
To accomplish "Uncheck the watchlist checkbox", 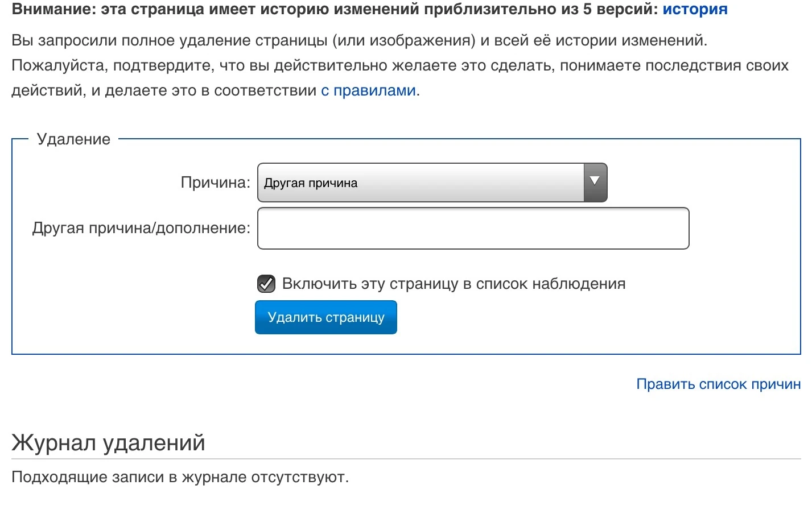I will pos(266,283).
